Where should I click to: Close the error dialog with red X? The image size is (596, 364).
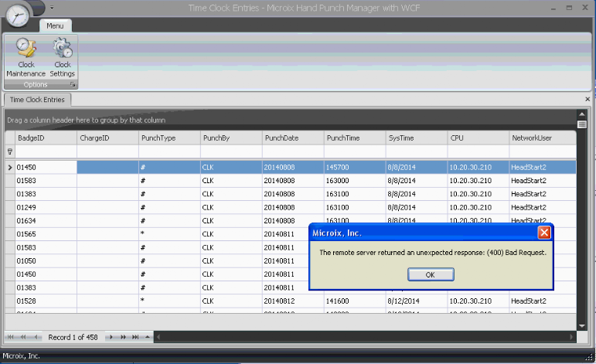click(544, 233)
